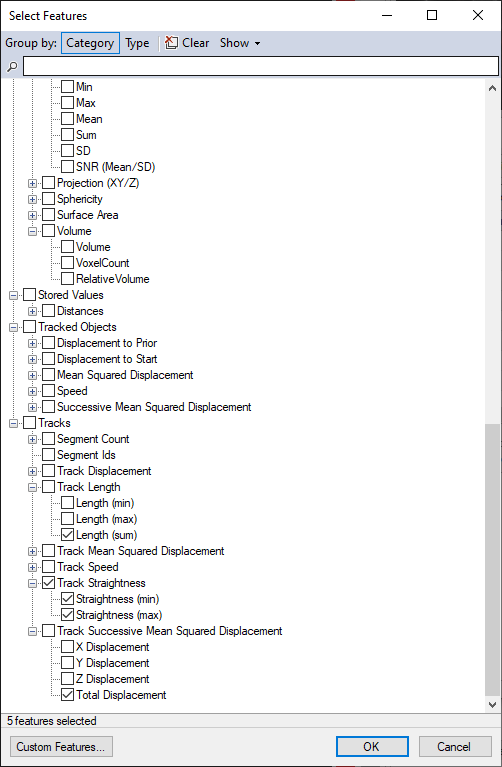Tick the SNR (Mean/SD) checkbox
The width and height of the screenshot is (502, 767).
tap(68, 167)
